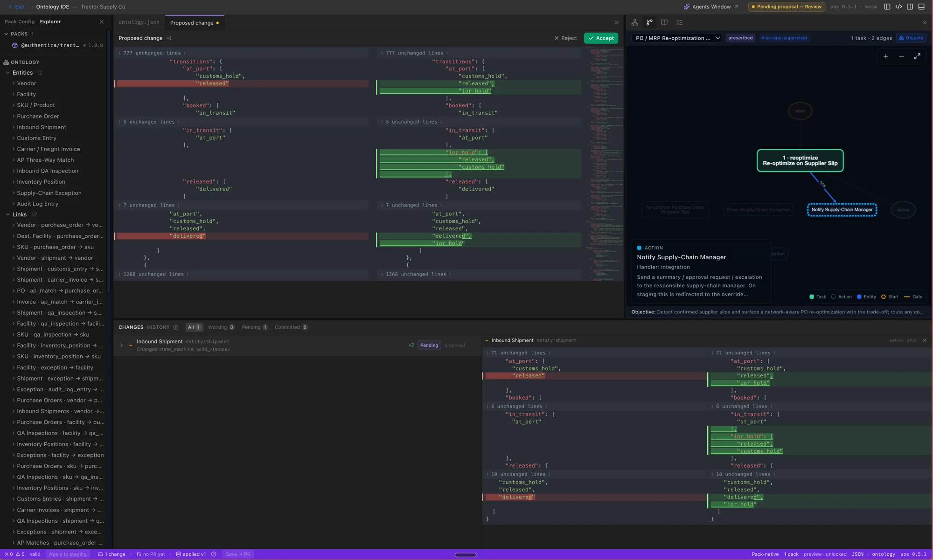
Task: Click the 1 change status icon
Action: pyautogui.click(x=100, y=554)
